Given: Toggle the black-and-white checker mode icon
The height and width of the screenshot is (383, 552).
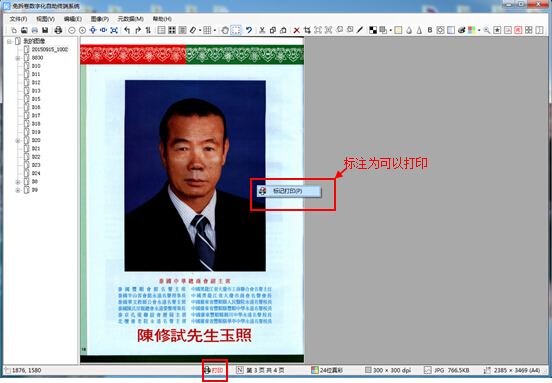Looking at the screenshot, I should (x=373, y=31).
